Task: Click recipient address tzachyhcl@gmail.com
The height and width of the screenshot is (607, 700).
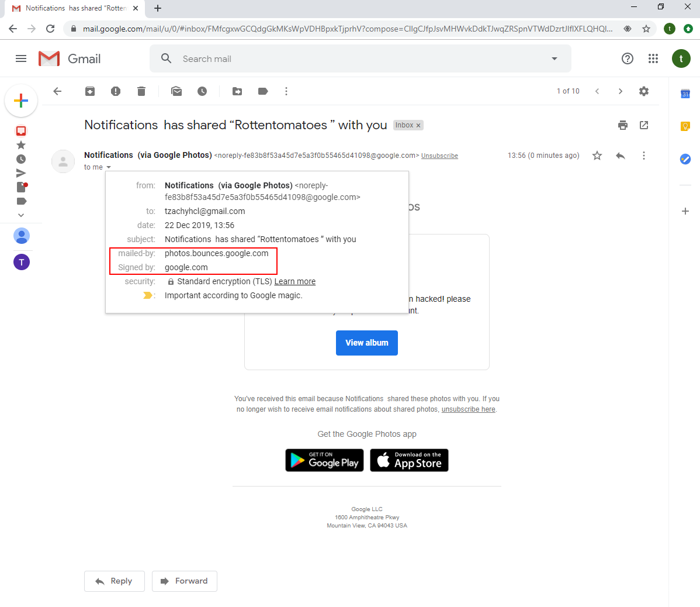Action: tap(205, 211)
